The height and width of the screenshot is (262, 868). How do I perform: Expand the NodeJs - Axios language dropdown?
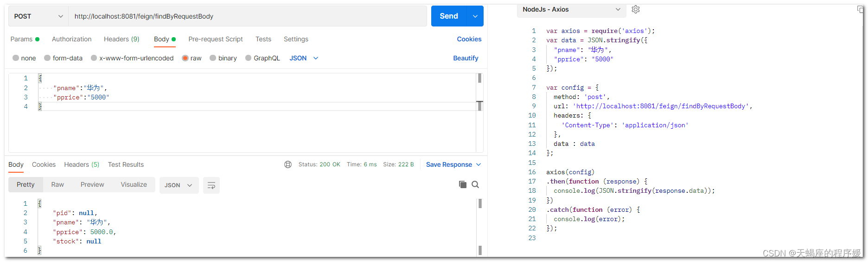click(x=571, y=9)
